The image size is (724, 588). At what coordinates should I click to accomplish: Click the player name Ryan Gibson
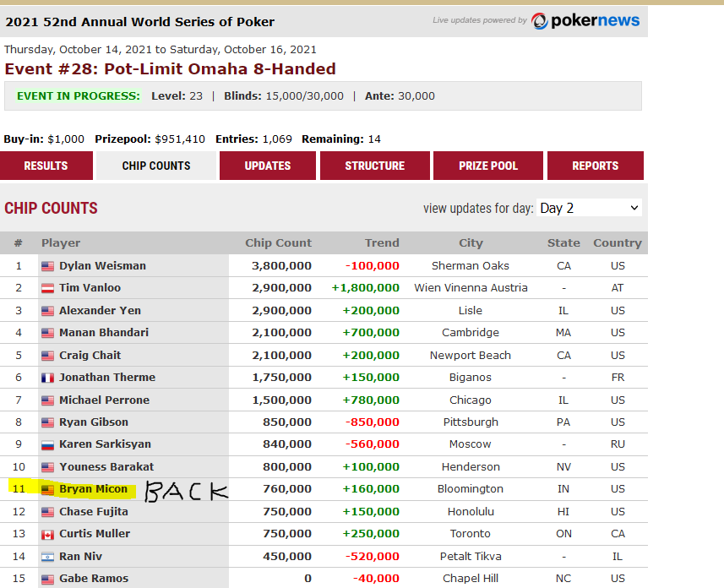[x=94, y=422]
